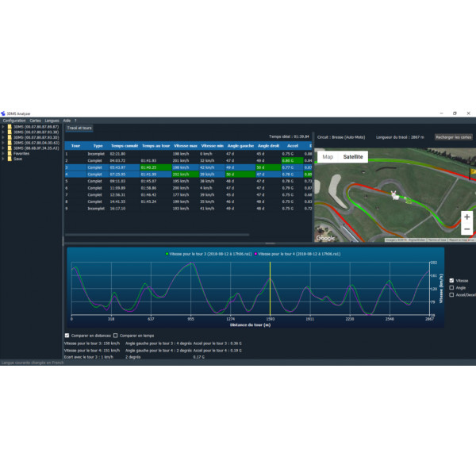The image size is (476, 476).
Task: Zoom out on the track map
Action: tap(466, 229)
